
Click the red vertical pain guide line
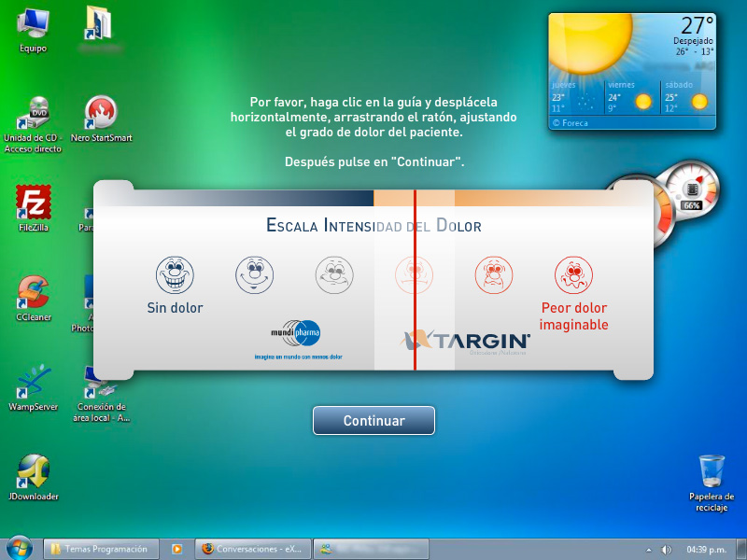point(415,280)
